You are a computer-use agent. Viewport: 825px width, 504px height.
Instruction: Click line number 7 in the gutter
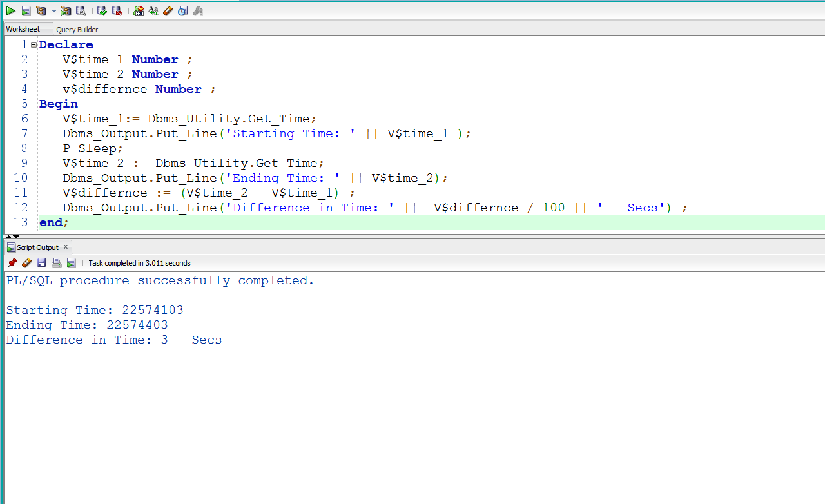point(24,133)
